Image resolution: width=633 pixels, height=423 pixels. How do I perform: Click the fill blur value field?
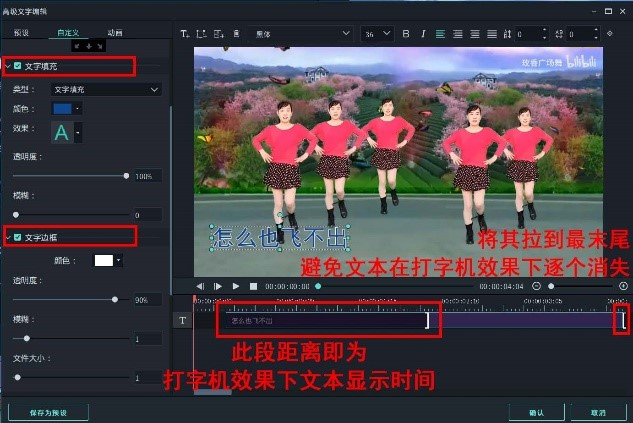coord(148,215)
